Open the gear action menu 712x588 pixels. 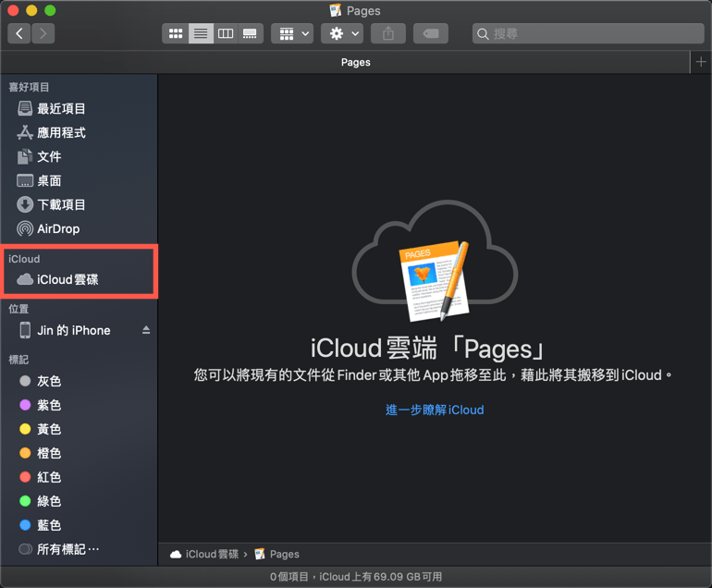click(x=342, y=33)
